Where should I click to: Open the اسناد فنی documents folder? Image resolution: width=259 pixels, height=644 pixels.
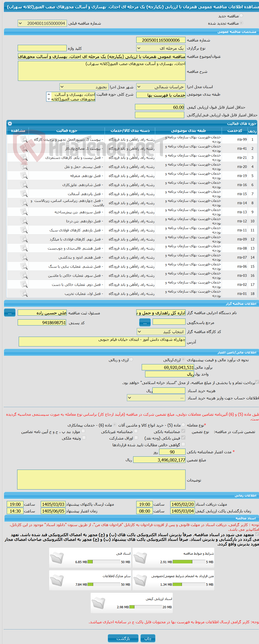pyautogui.click(x=57, y=558)
